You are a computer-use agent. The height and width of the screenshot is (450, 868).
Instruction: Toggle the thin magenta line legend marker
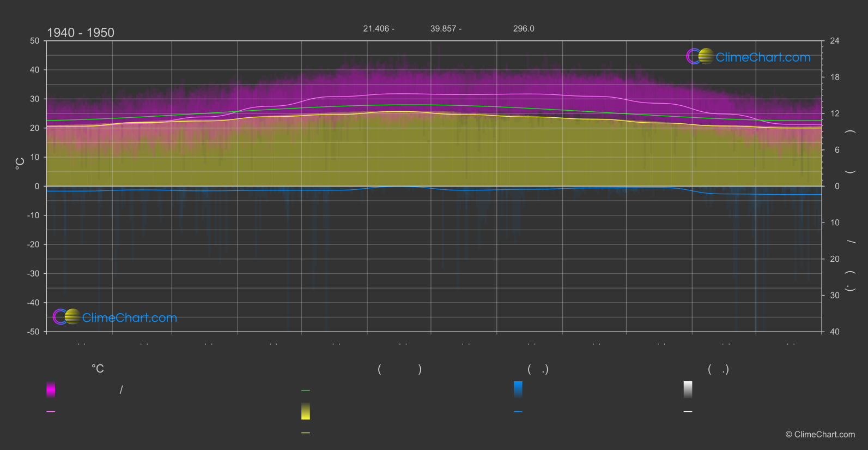coord(51,412)
